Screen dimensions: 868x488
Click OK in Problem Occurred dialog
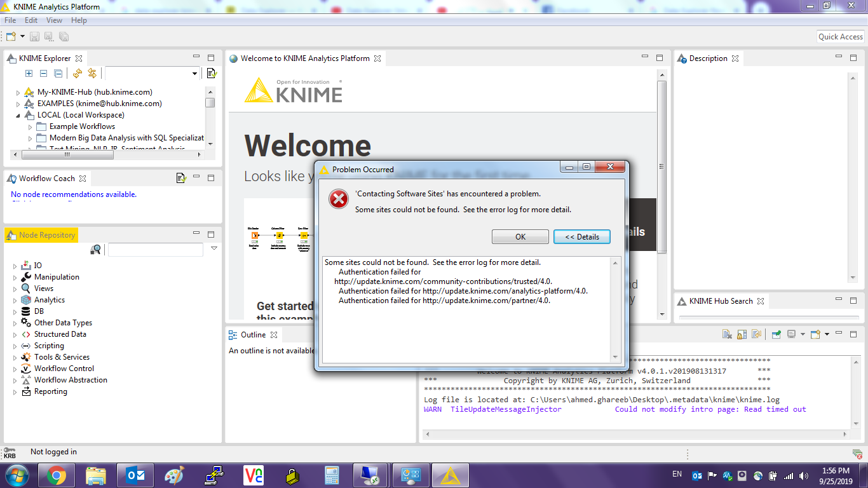pyautogui.click(x=520, y=236)
